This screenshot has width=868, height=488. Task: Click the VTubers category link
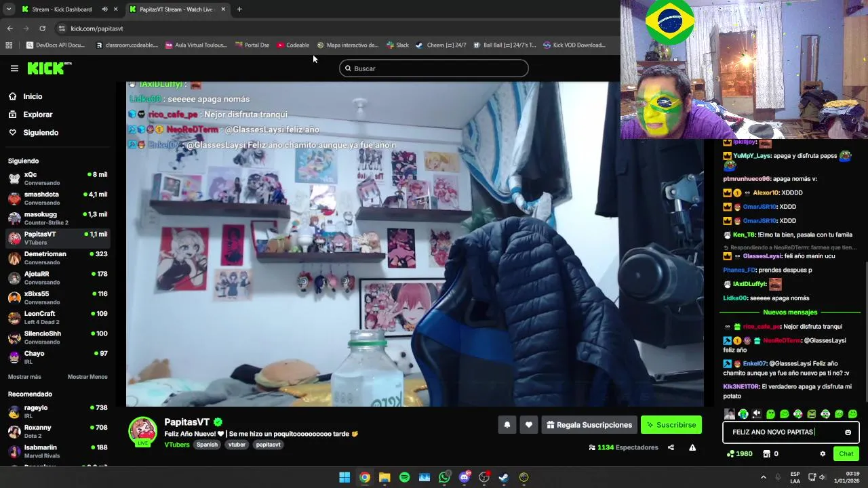coord(177,445)
